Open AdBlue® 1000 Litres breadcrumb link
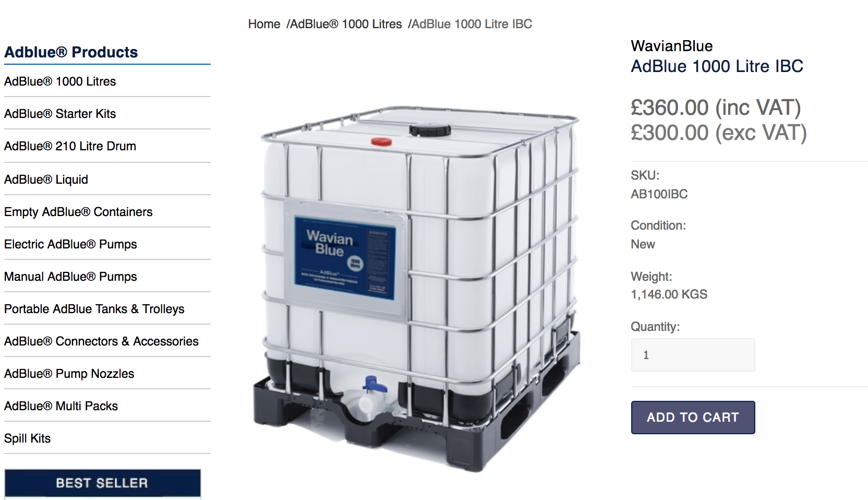The width and height of the screenshot is (868, 500). point(346,24)
